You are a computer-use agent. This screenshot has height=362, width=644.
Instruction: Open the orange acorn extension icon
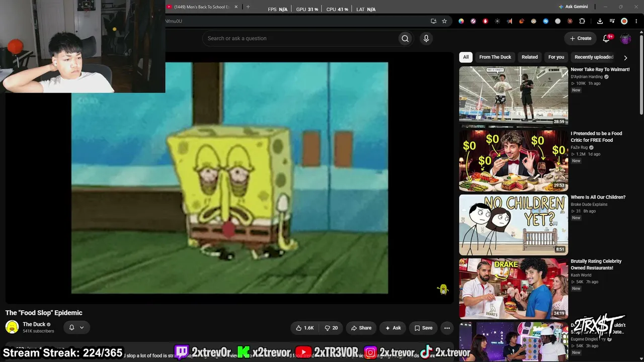(x=521, y=21)
